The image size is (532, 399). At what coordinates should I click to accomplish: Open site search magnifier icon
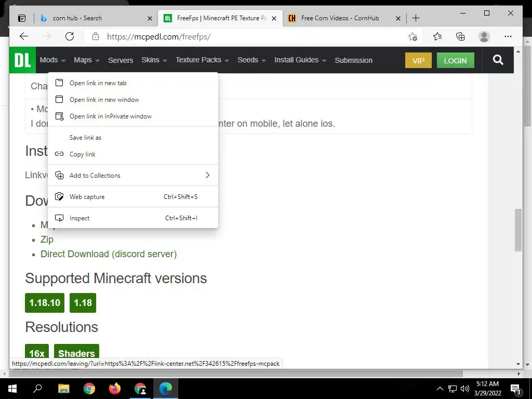(498, 60)
